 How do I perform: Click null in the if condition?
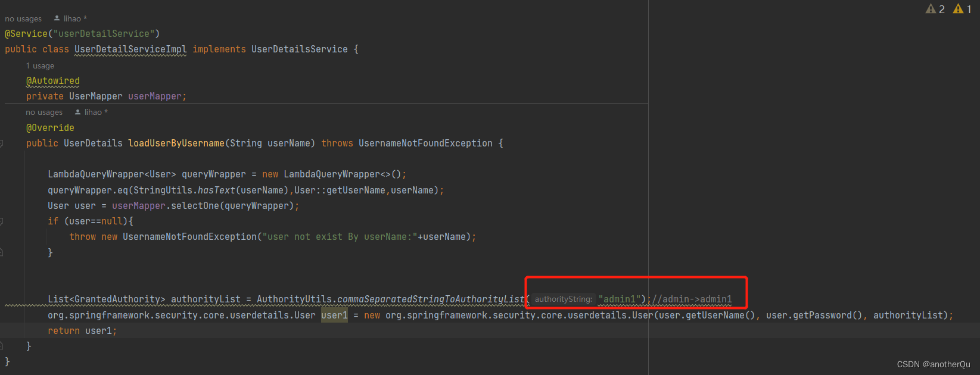tap(112, 221)
